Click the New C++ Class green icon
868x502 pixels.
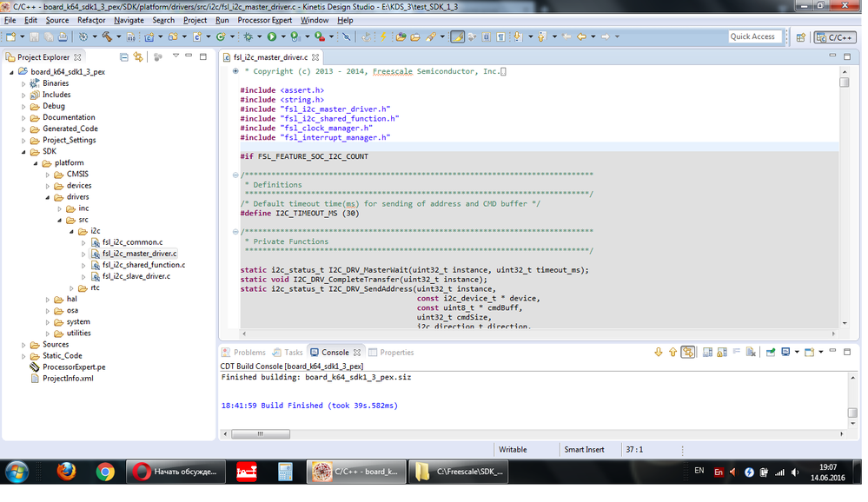(x=221, y=36)
